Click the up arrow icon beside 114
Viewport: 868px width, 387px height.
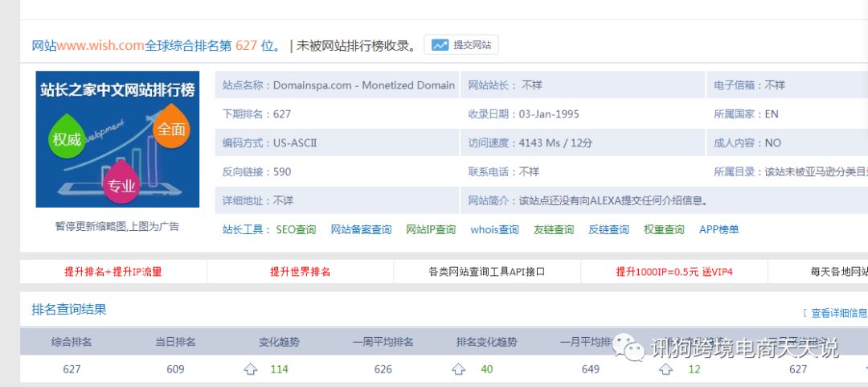coord(251,369)
